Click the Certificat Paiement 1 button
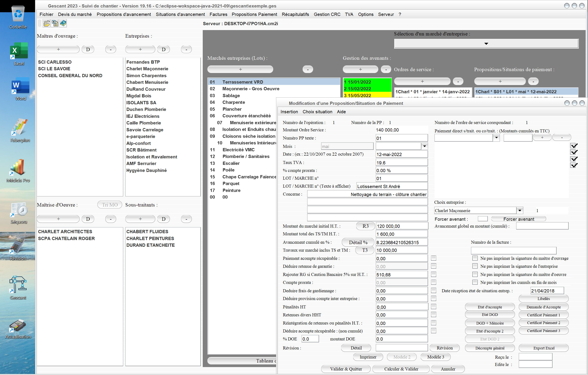 click(x=543, y=315)
